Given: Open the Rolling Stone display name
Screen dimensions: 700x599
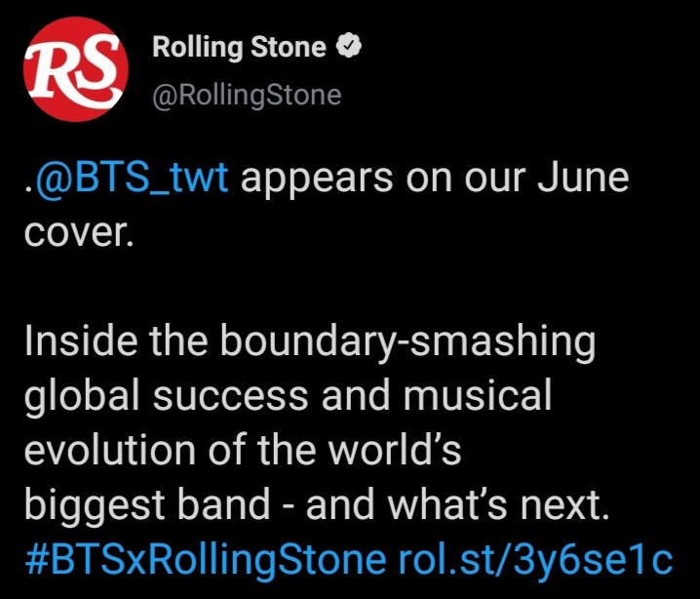Looking at the screenshot, I should coord(239,47).
